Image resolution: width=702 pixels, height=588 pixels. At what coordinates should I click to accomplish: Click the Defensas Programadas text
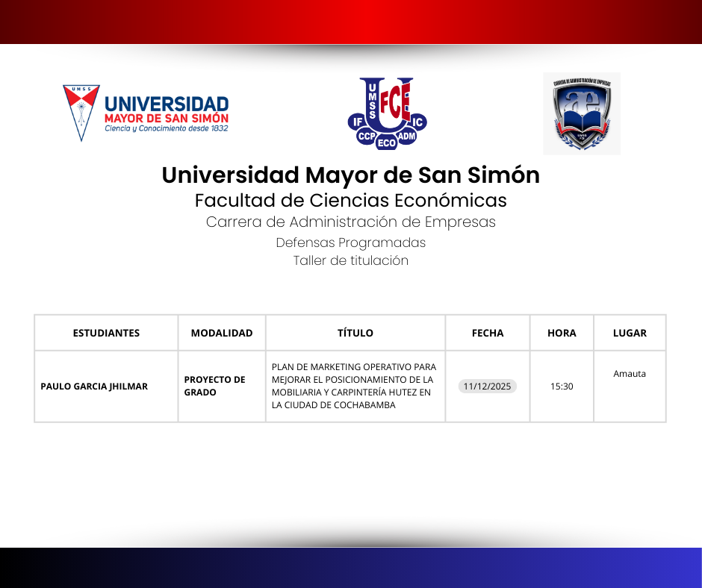coord(350,243)
